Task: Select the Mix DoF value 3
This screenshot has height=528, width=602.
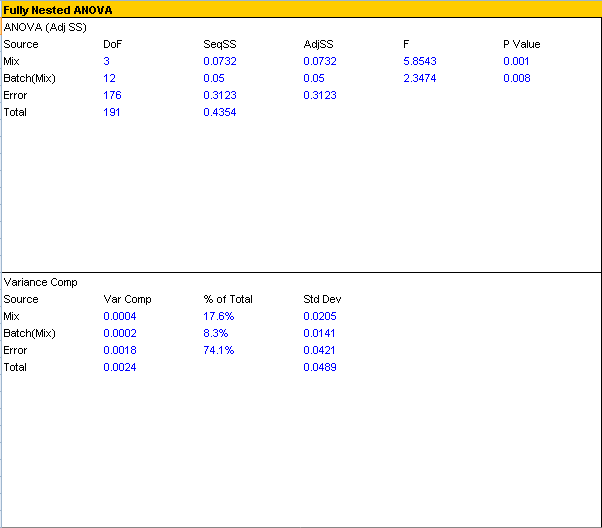Action: click(x=106, y=61)
